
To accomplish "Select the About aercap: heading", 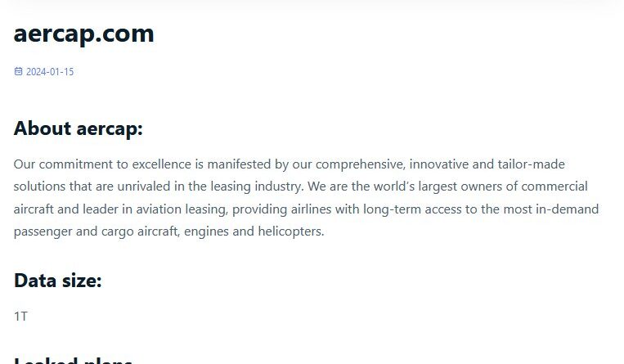I will [79, 128].
